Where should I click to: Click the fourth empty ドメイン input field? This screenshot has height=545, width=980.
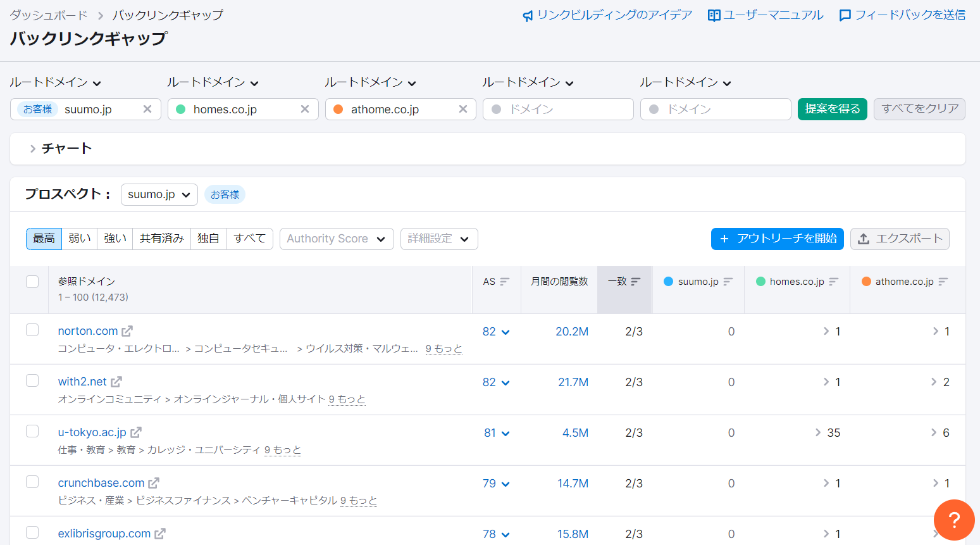558,109
